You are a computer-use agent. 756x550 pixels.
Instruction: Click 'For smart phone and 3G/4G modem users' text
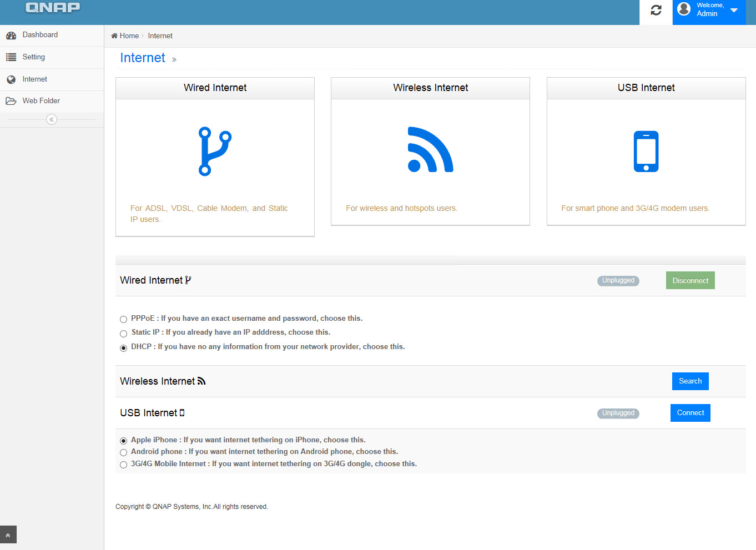[635, 208]
